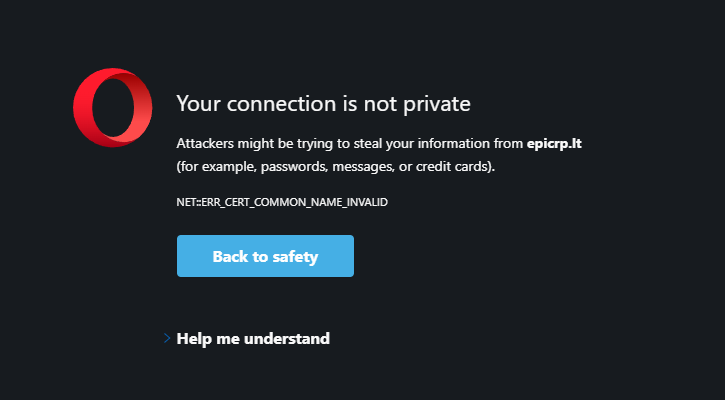This screenshot has height=400, width=725.
Task: Expand the Help me understand section
Action: 253,338
